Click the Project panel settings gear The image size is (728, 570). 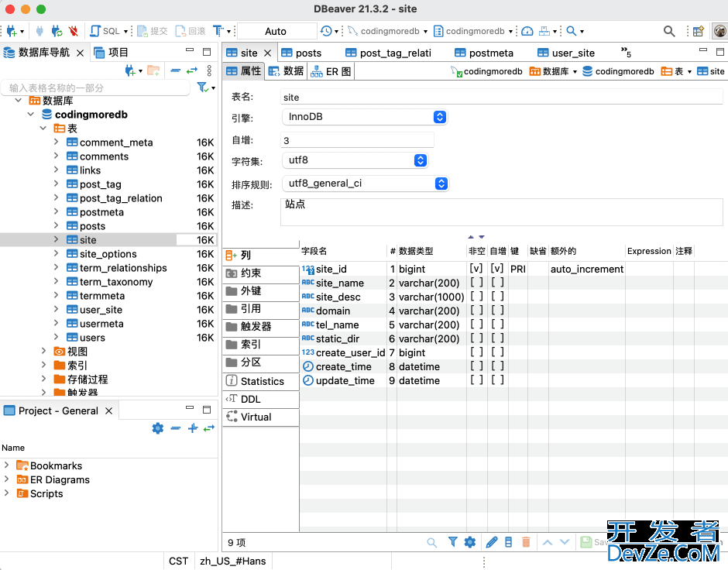click(x=158, y=428)
